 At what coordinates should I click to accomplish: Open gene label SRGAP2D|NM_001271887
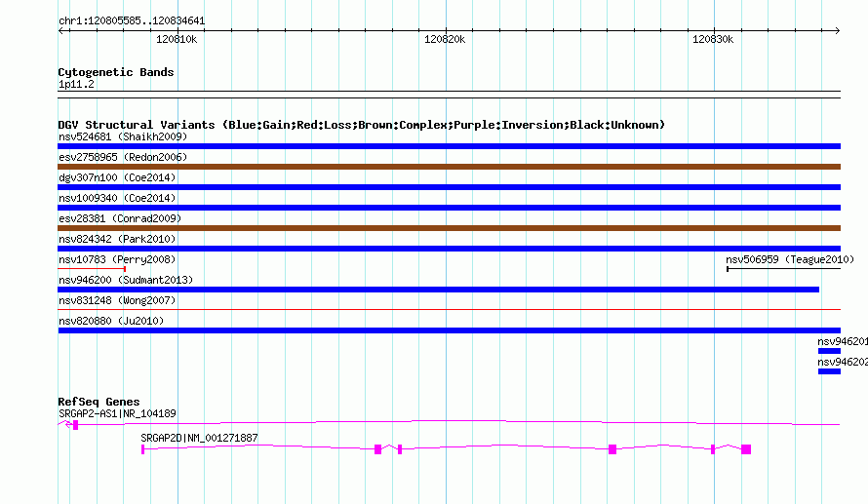coord(199,438)
